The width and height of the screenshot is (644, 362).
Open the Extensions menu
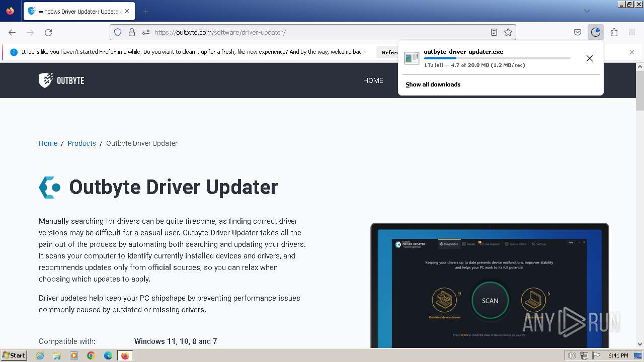614,32
